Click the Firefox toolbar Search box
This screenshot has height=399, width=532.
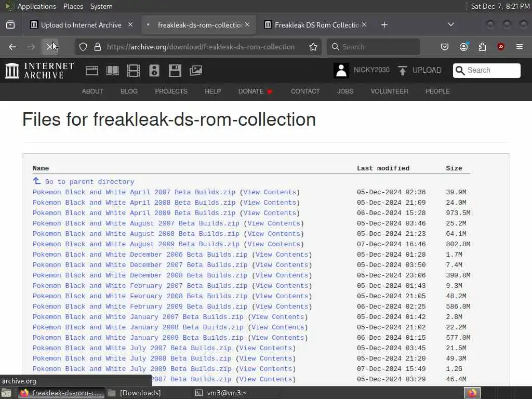click(373, 47)
